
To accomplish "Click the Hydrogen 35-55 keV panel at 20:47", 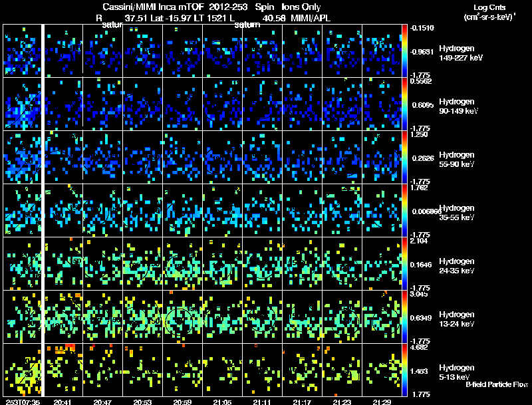I will (103, 210).
